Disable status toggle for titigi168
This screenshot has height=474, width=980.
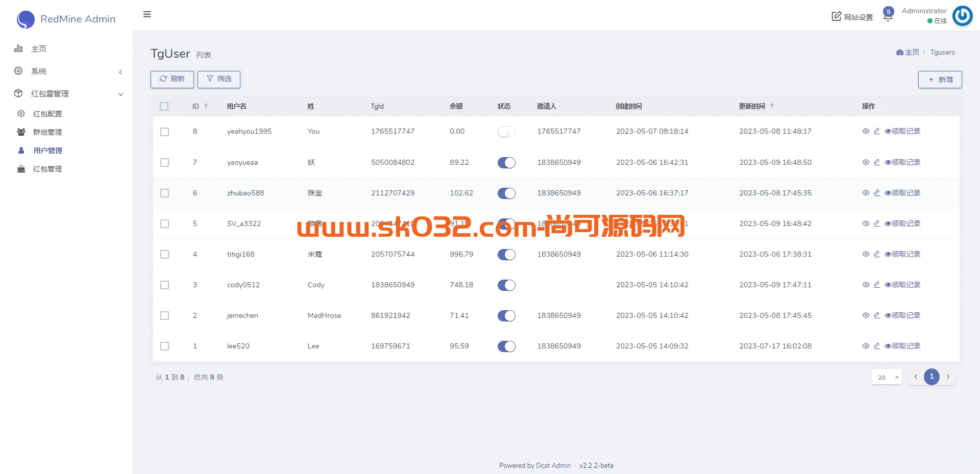point(506,254)
